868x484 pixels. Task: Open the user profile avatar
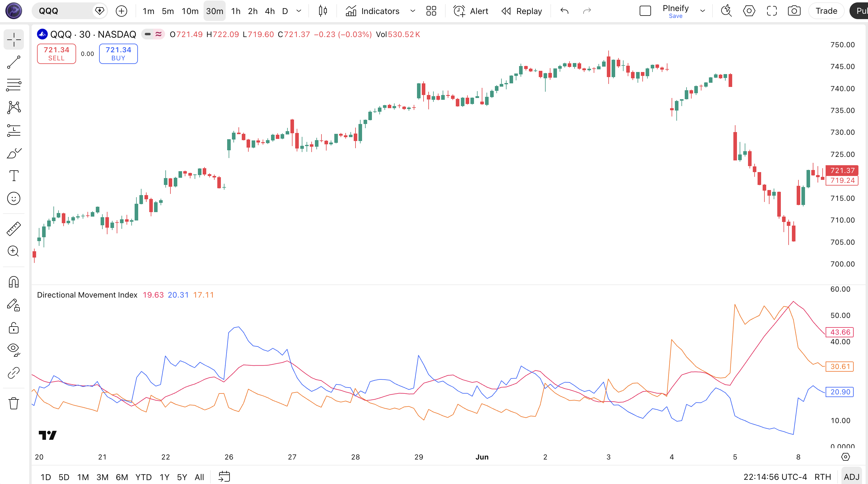pyautogui.click(x=14, y=11)
